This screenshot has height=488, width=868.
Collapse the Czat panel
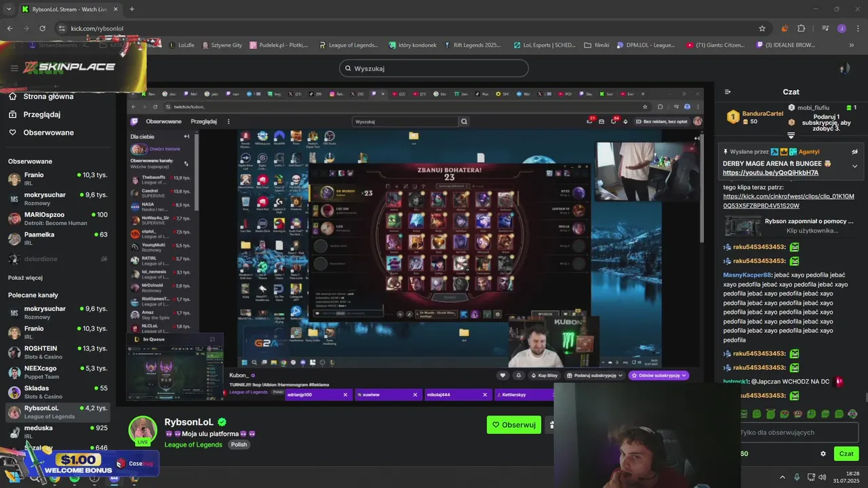point(728,91)
